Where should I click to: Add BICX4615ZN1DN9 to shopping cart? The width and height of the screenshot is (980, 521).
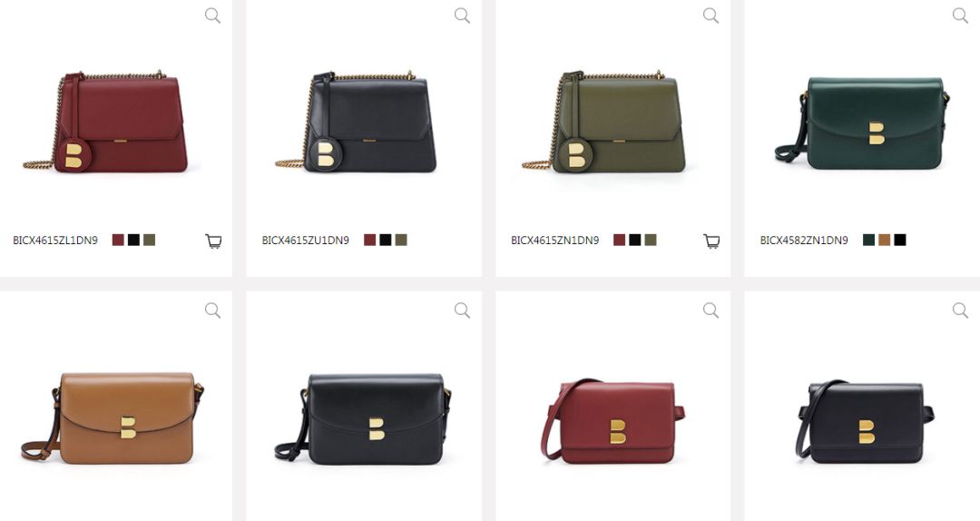(x=711, y=241)
